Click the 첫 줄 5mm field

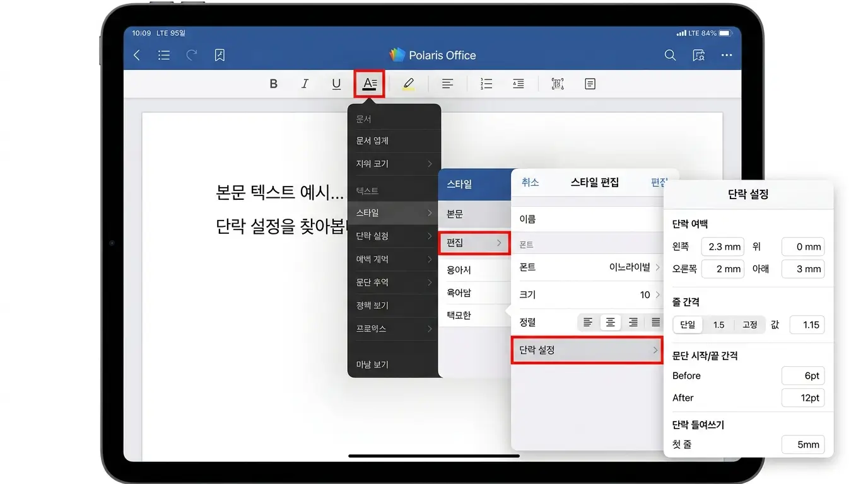pos(803,444)
